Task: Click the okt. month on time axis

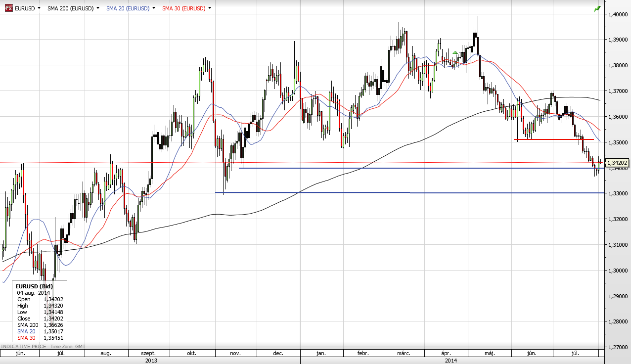Action: coord(192,354)
